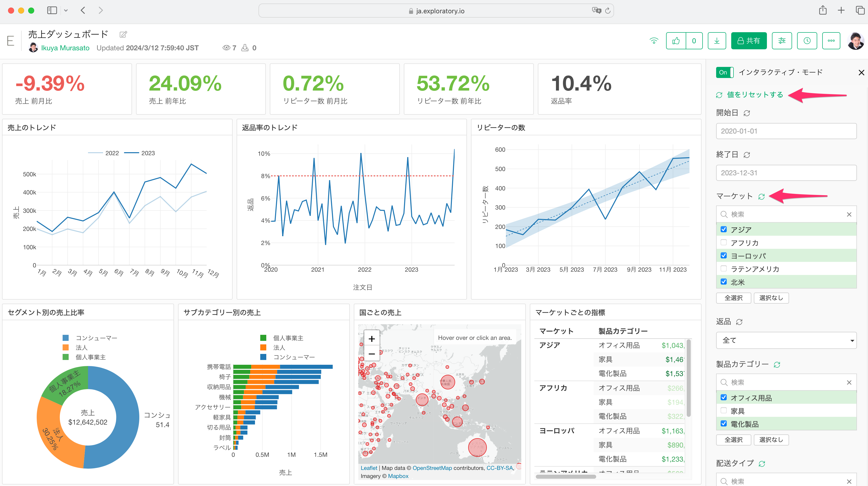
Task: Uncheck the ヨーロッパ market checkbox
Action: 723,256
